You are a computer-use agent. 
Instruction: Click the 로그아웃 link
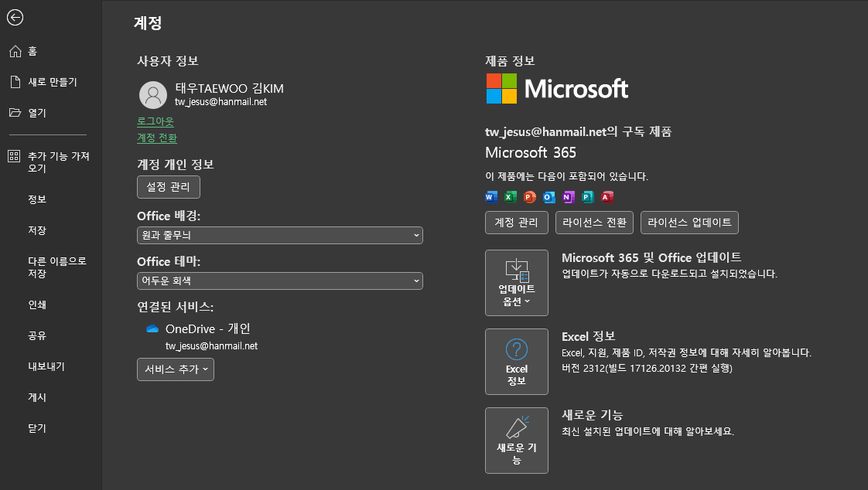pos(155,121)
